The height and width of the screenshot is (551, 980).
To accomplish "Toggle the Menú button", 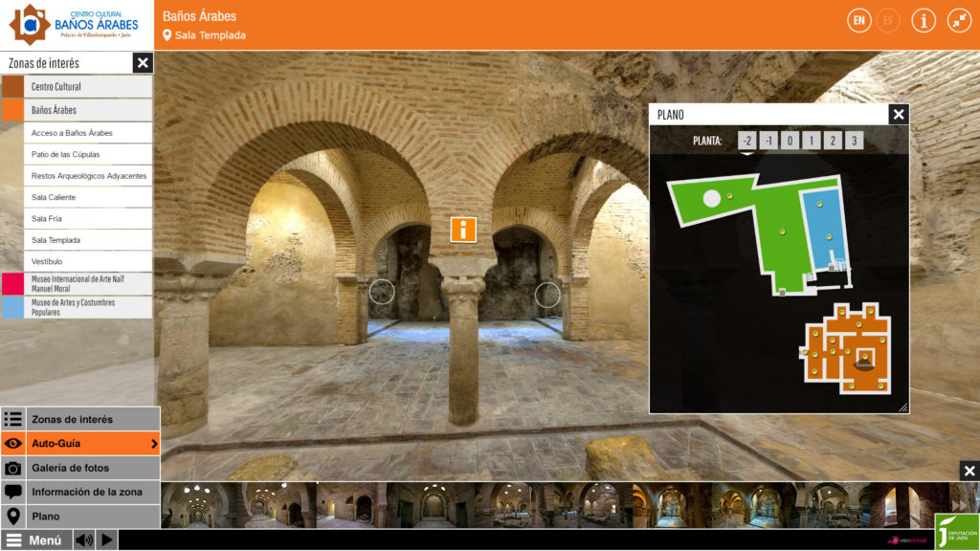I will (x=35, y=540).
